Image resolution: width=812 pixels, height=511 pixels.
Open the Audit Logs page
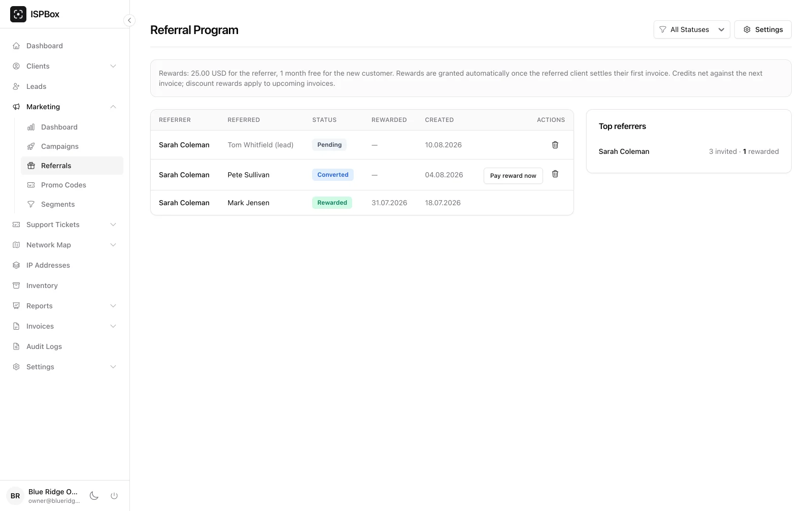[x=64, y=346]
